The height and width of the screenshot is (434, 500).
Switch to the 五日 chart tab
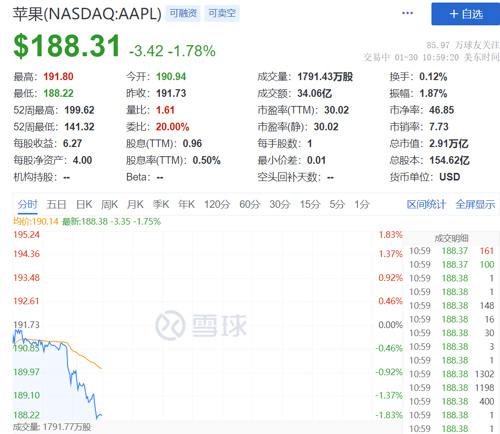[56, 204]
